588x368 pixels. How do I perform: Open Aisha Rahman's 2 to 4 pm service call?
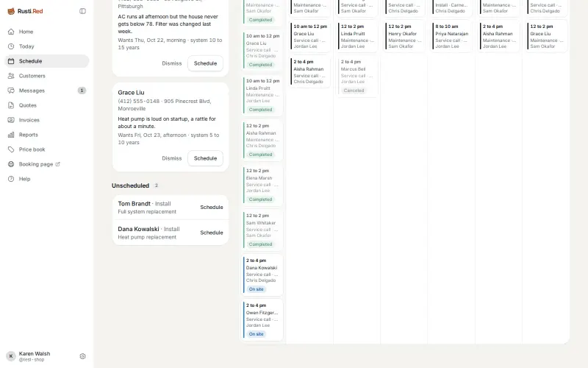tap(309, 71)
